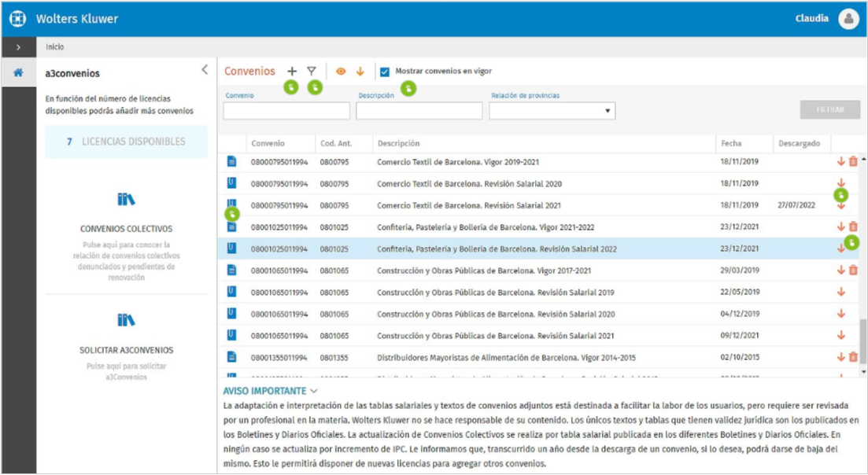Open the document icon for Construcción Vigor 2017-2021

click(x=232, y=271)
